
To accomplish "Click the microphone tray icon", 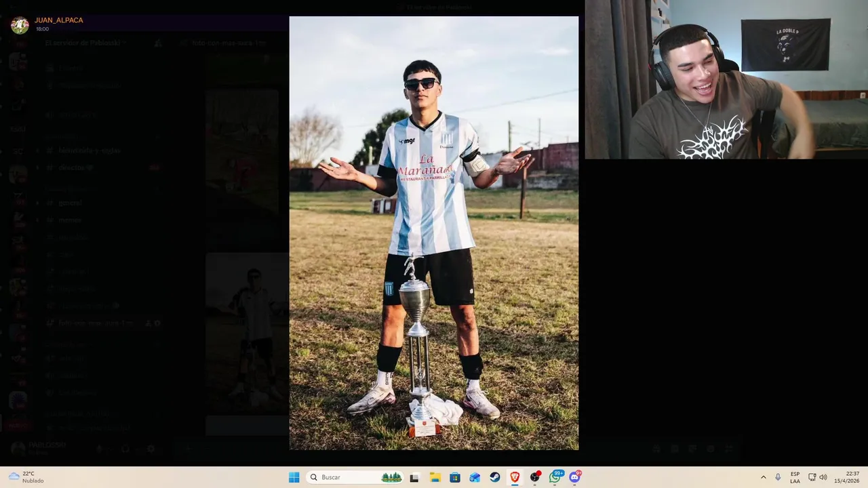I will (x=778, y=477).
